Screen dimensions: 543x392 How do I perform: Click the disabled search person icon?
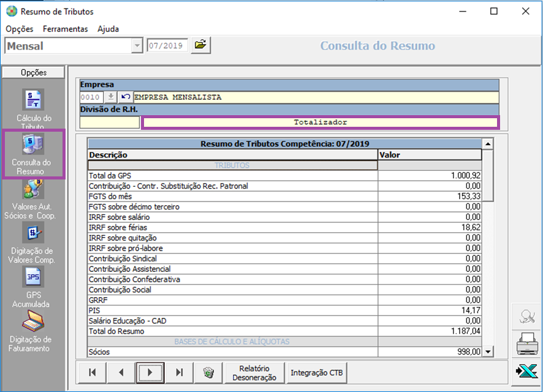coord(526,317)
